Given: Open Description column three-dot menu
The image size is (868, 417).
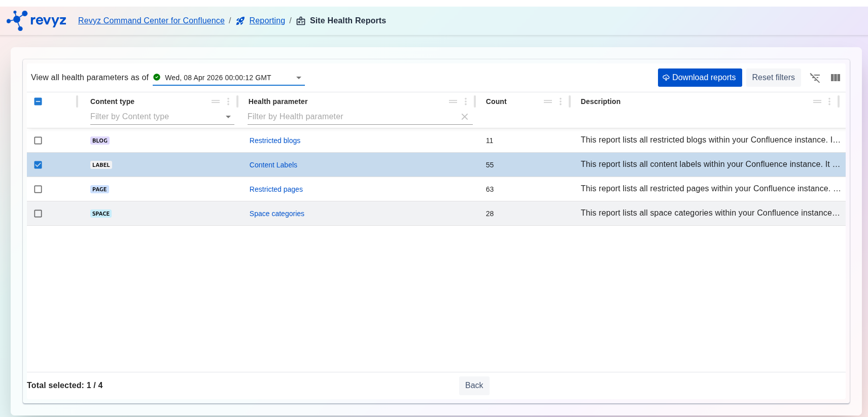Looking at the screenshot, I should pyautogui.click(x=829, y=101).
